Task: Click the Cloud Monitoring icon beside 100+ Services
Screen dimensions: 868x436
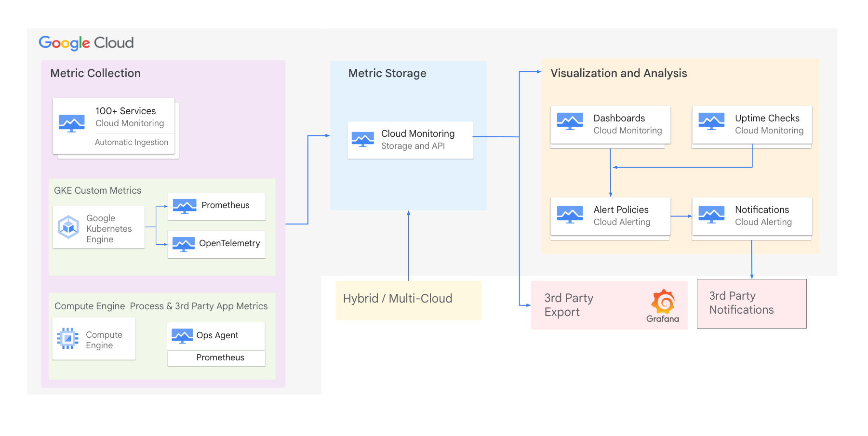Action: point(72,123)
